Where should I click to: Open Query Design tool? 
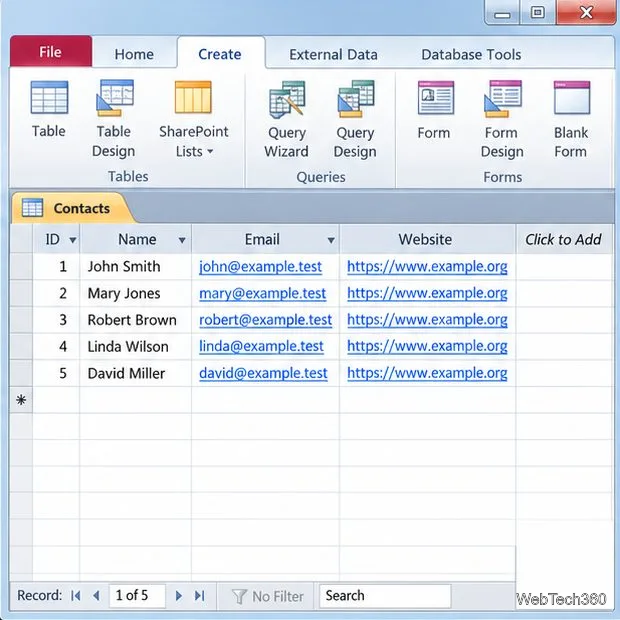(355, 119)
